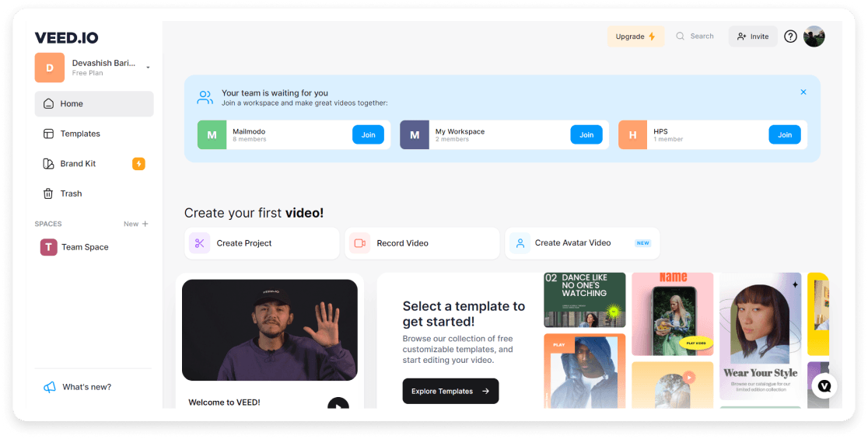Open Trash in sidebar
The image size is (868, 439).
coord(94,193)
